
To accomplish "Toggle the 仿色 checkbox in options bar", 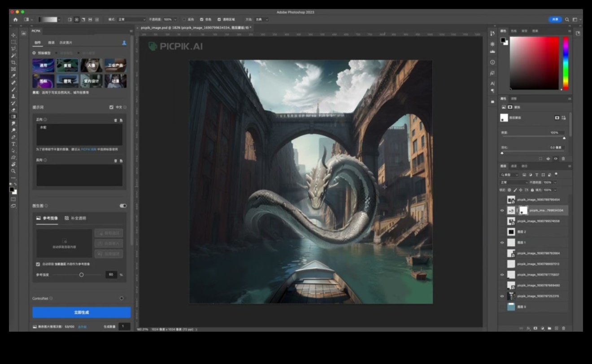I will pyautogui.click(x=201, y=20).
